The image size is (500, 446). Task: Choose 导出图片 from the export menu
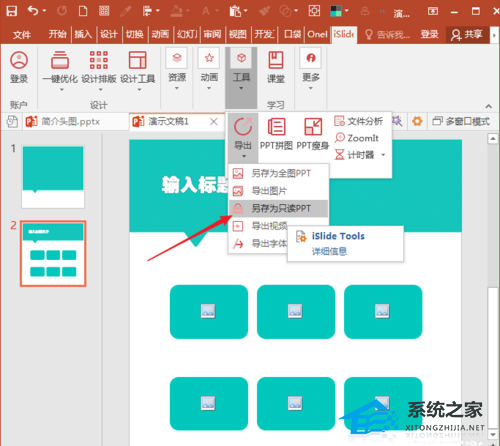[278, 191]
